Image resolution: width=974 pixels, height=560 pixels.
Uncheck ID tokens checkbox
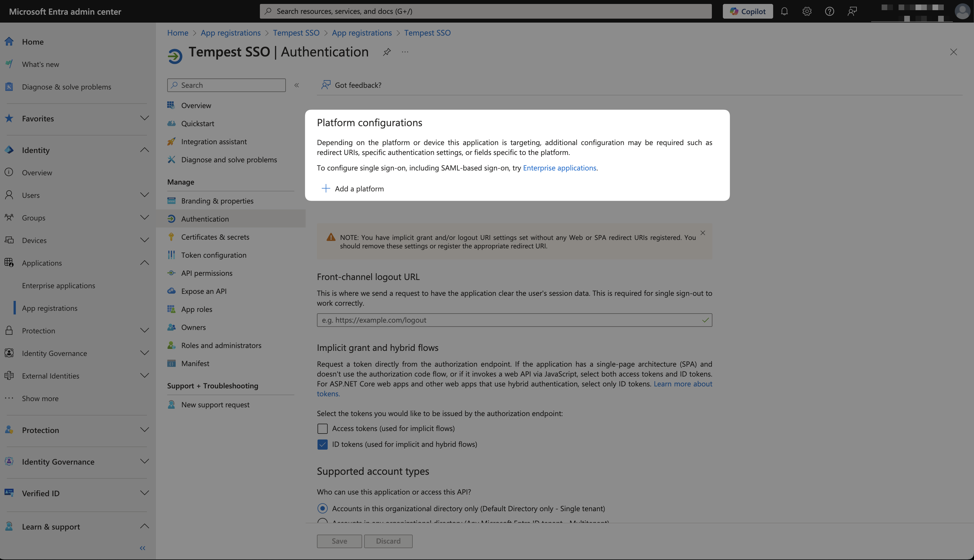(323, 444)
